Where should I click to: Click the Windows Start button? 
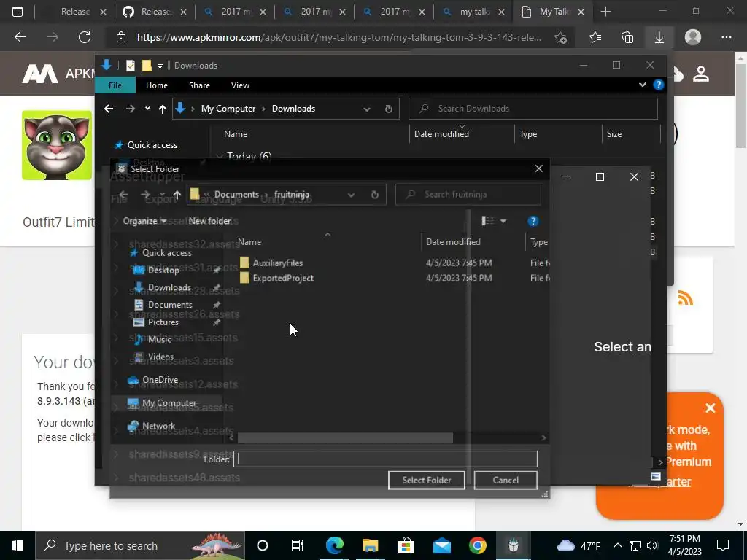click(18, 545)
